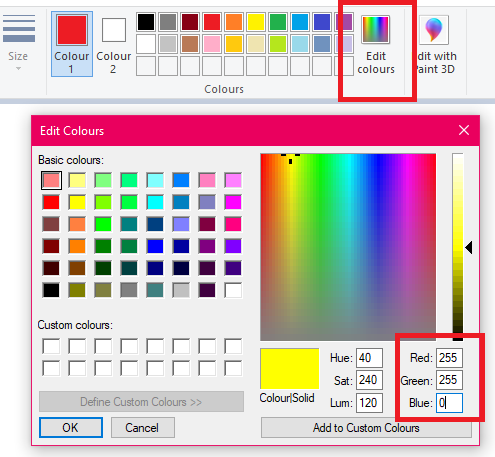Pick turquoise blue in the ribbon palette
The image size is (495, 457).
point(300,22)
